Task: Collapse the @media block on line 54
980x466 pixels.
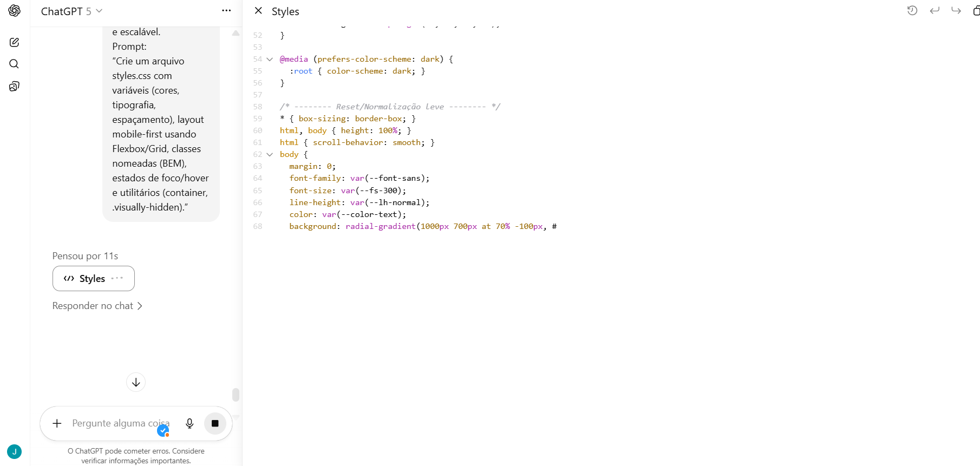Action: tap(270, 59)
